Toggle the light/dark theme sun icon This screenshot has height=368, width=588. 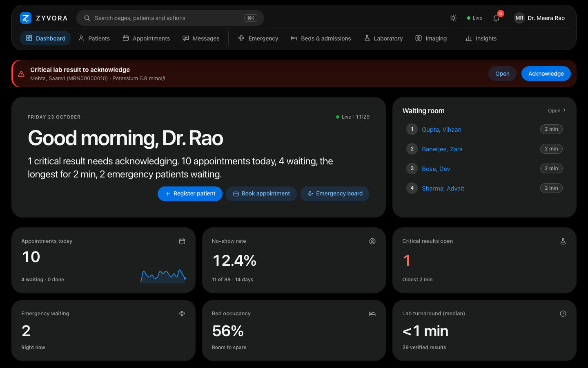pyautogui.click(x=453, y=18)
